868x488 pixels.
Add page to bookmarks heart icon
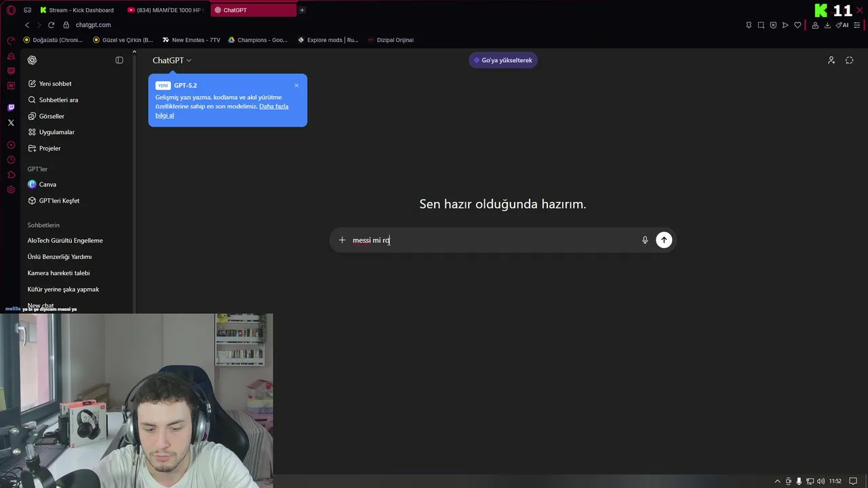pyautogui.click(x=797, y=25)
